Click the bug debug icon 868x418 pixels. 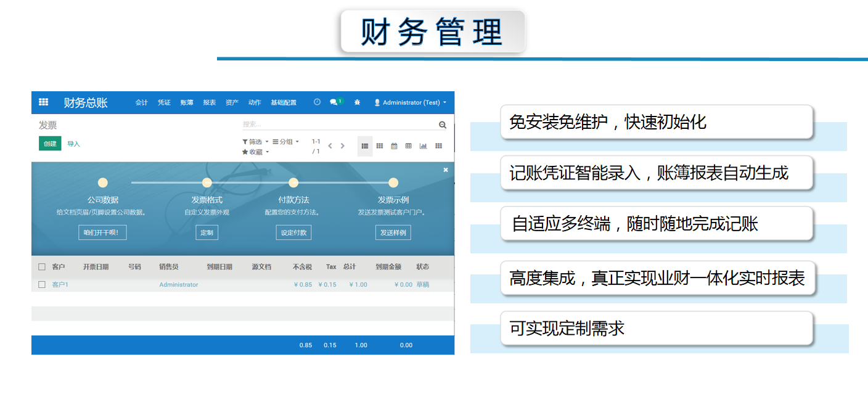pos(357,102)
